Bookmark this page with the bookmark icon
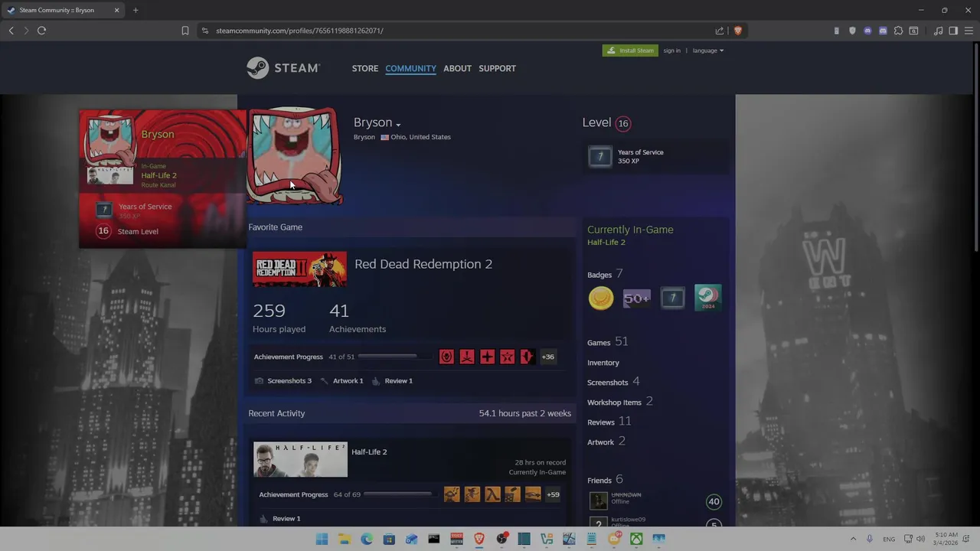Viewport: 980px width, 551px height. [x=185, y=31]
